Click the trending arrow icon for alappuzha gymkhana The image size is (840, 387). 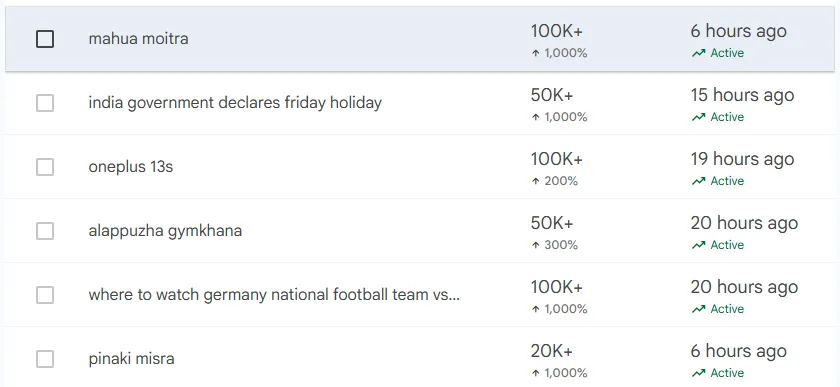[x=698, y=245]
